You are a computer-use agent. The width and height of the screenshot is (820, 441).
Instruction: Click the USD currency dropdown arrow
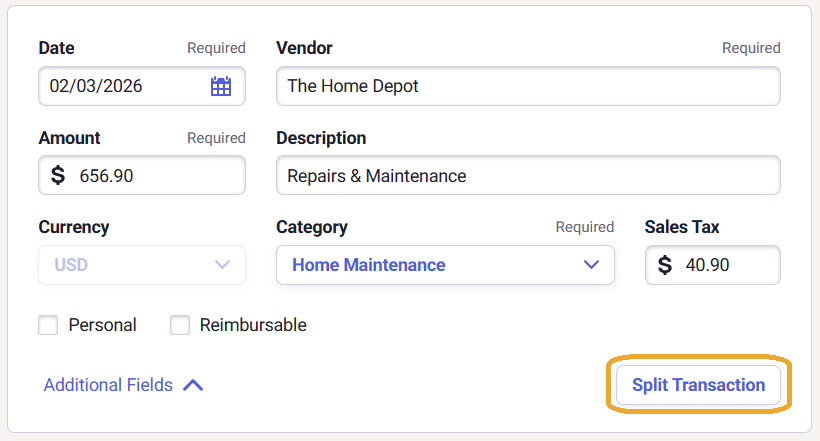(x=223, y=265)
